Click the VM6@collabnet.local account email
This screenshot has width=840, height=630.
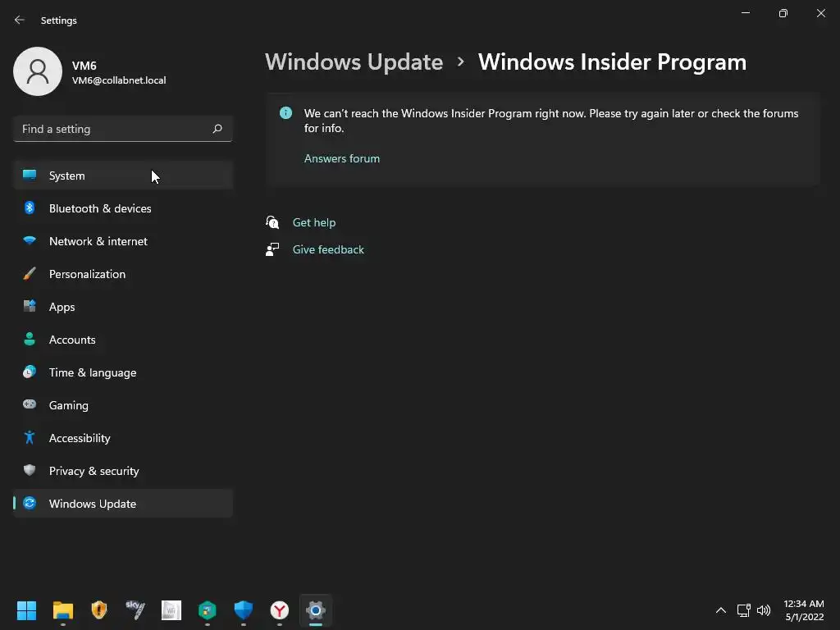coord(119,80)
